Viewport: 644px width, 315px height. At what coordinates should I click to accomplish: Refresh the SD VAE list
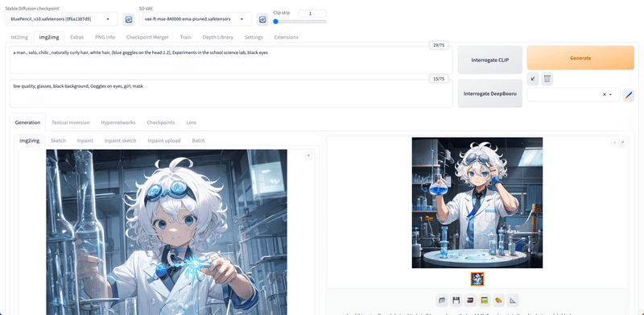(x=262, y=19)
